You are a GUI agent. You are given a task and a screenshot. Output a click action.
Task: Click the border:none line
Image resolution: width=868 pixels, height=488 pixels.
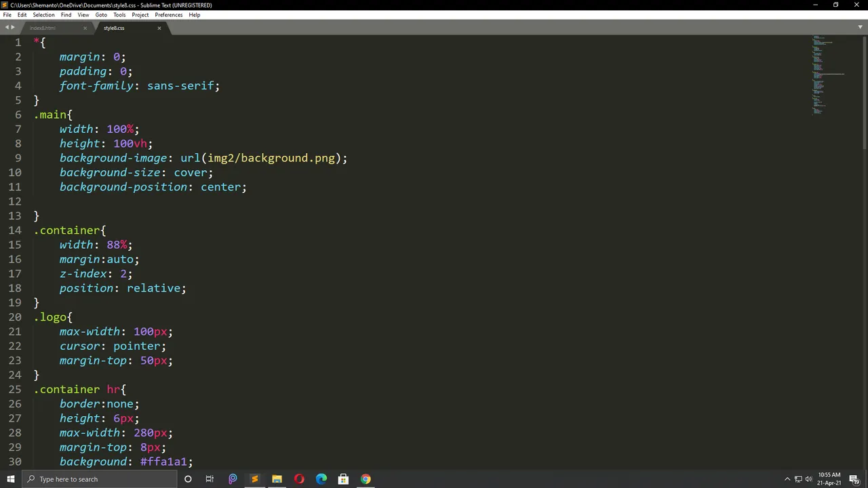(100, 404)
